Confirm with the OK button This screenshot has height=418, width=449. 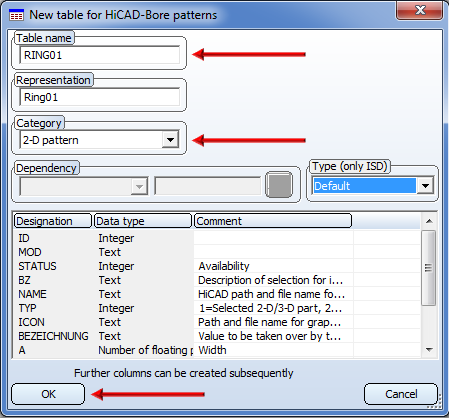point(48,394)
